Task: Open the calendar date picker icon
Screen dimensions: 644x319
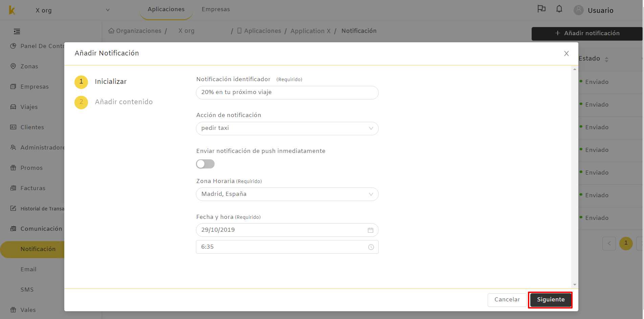Action: 371,230
